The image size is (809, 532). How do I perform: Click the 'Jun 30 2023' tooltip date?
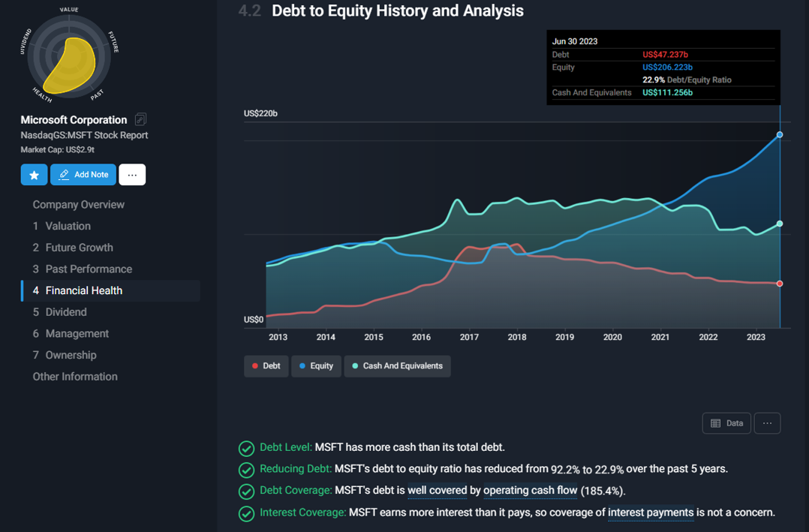coord(575,41)
